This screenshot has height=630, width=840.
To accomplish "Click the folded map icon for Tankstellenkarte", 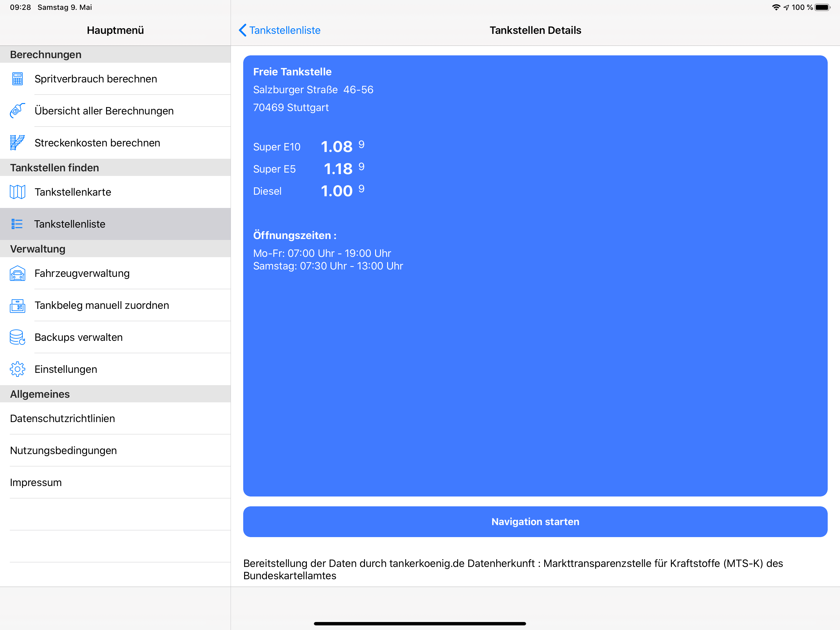I will 18,192.
